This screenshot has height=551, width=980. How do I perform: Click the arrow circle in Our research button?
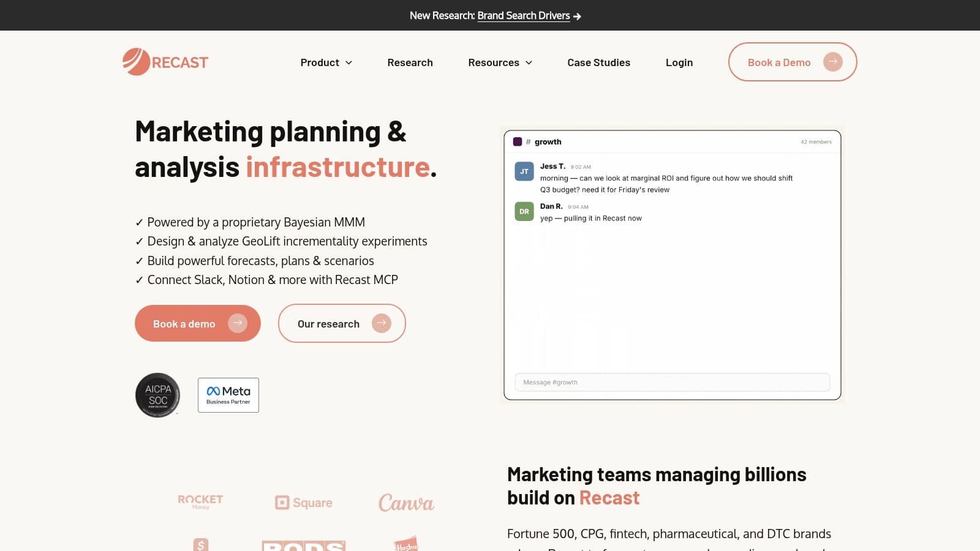[382, 323]
